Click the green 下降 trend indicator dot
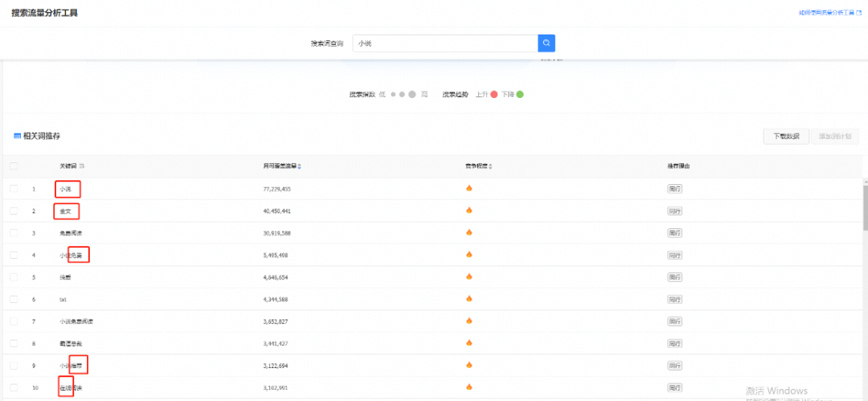This screenshot has height=401, width=868. tap(520, 95)
